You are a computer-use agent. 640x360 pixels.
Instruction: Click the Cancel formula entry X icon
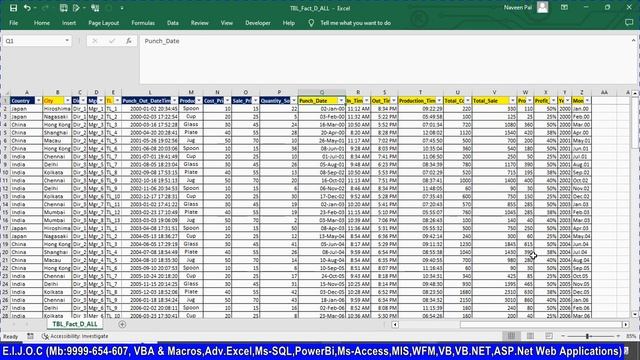pyautogui.click(x=95, y=41)
